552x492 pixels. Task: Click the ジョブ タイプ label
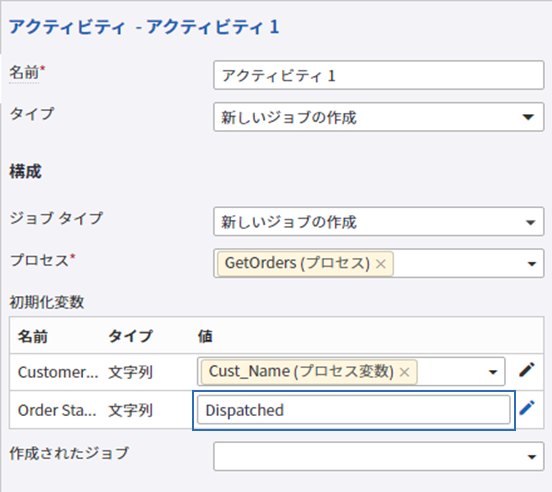(x=56, y=218)
